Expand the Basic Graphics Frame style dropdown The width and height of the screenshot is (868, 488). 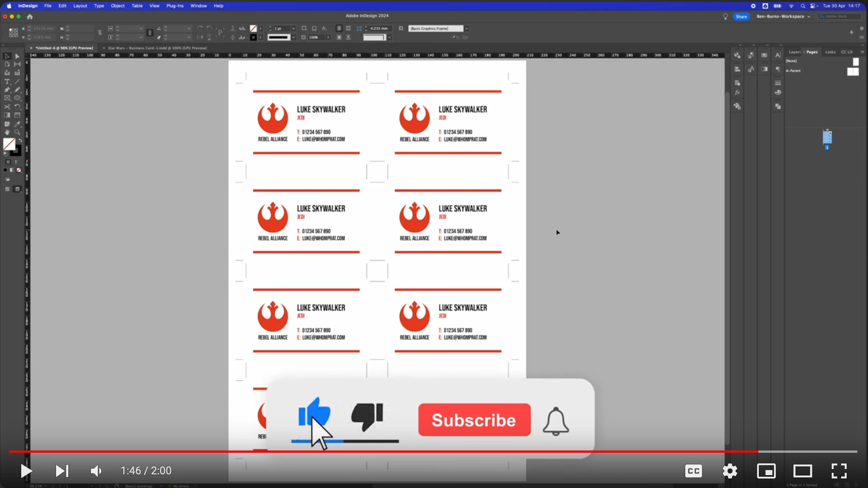(x=467, y=28)
